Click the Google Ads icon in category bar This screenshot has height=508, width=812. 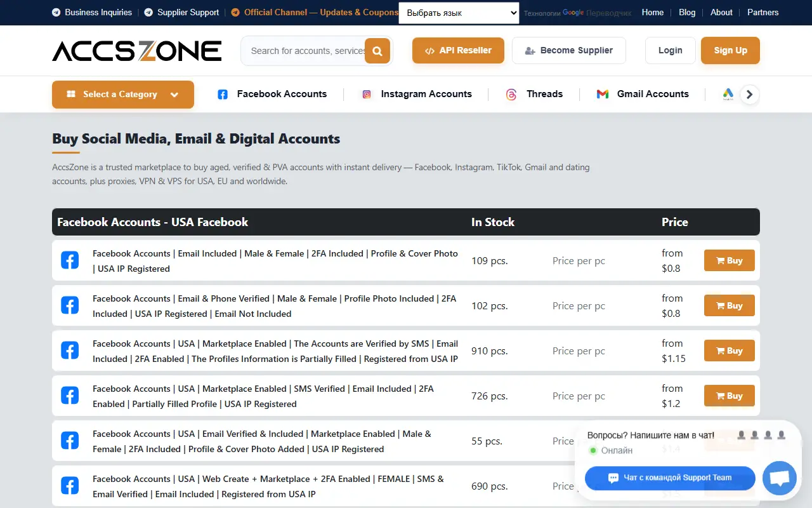(728, 94)
